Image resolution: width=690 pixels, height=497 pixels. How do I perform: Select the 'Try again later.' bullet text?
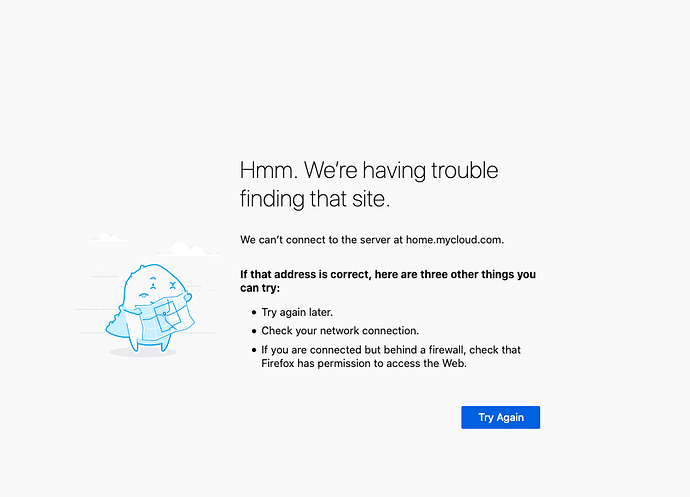pyautogui.click(x=297, y=312)
